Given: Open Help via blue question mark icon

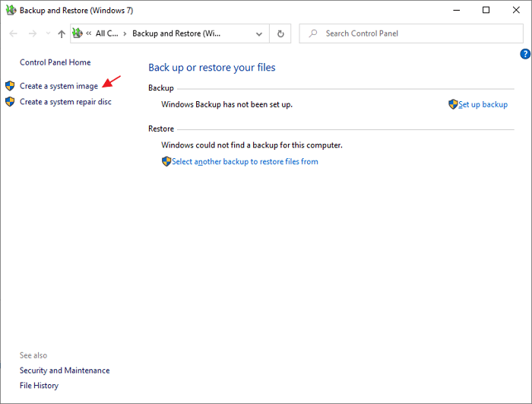Looking at the screenshot, I should click(x=524, y=54).
